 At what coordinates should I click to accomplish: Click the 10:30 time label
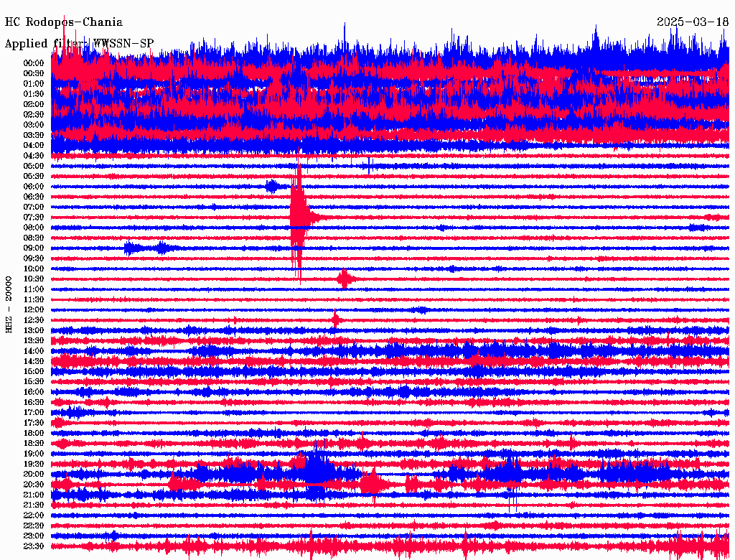point(34,279)
